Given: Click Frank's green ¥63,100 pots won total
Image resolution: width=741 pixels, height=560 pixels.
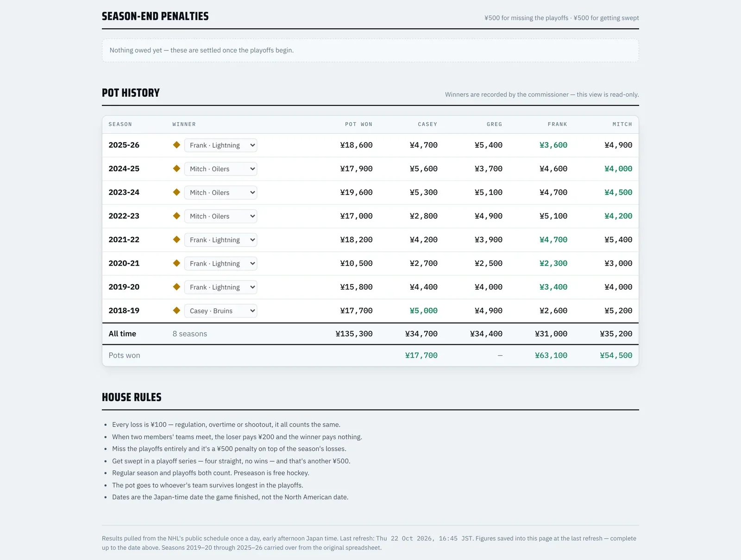Looking at the screenshot, I should [x=551, y=355].
